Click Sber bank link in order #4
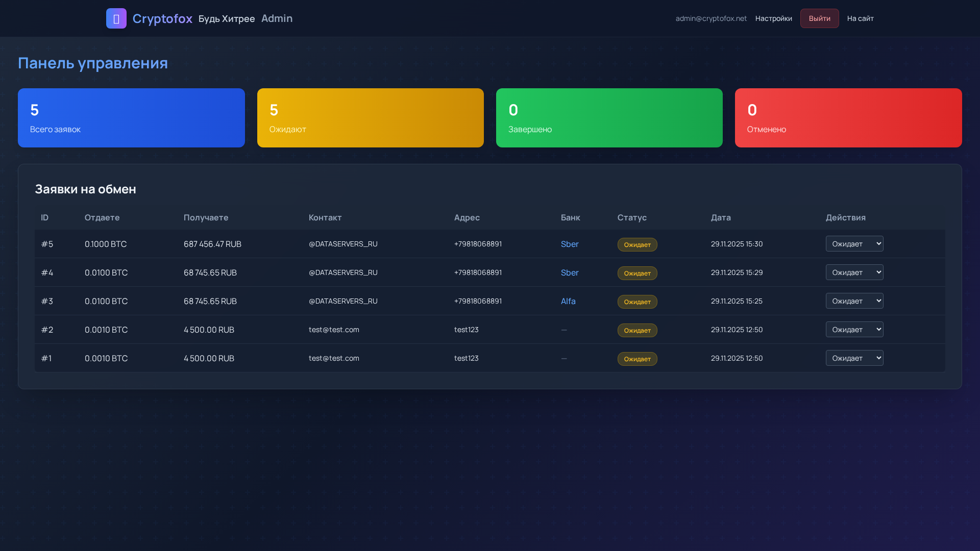The image size is (980, 551). 569,272
